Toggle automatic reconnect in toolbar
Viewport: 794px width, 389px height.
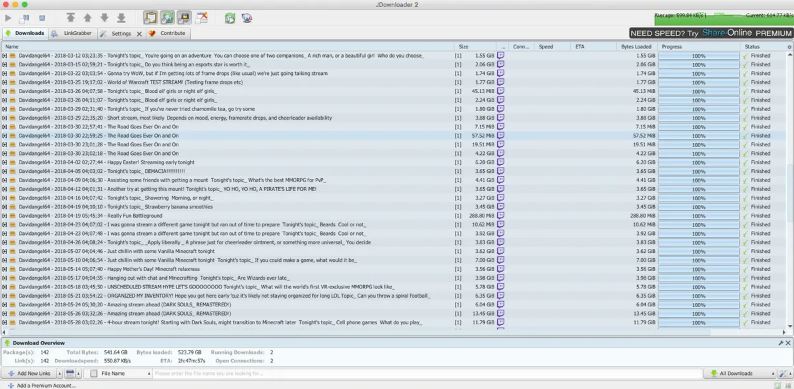[168, 18]
